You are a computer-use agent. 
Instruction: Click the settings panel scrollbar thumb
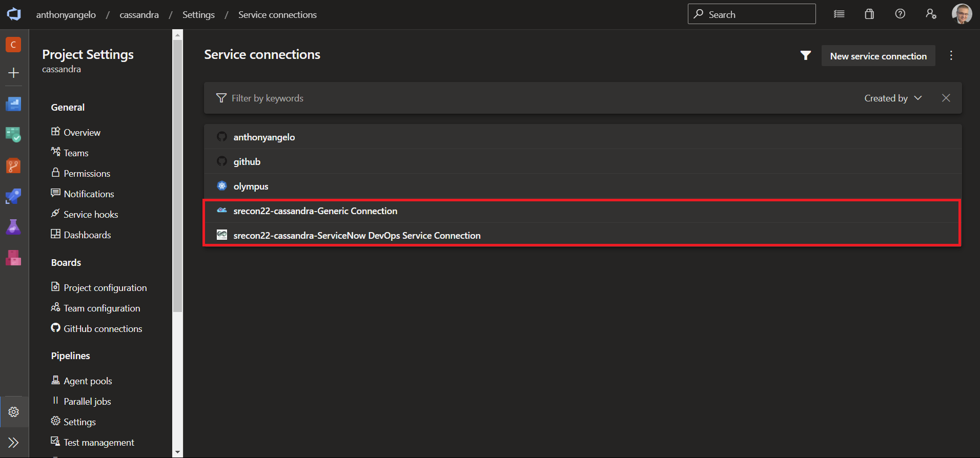pos(177,176)
